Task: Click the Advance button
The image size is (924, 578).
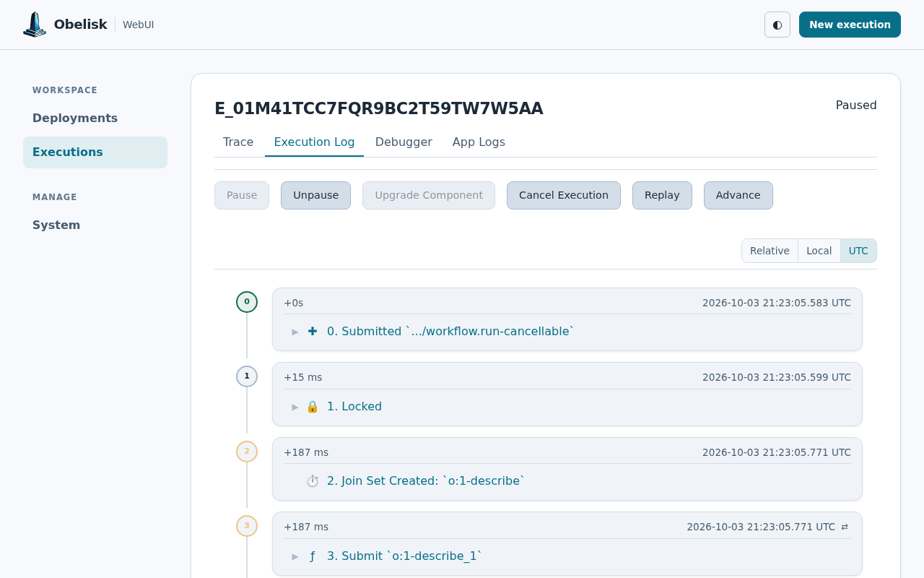Action: coord(738,195)
